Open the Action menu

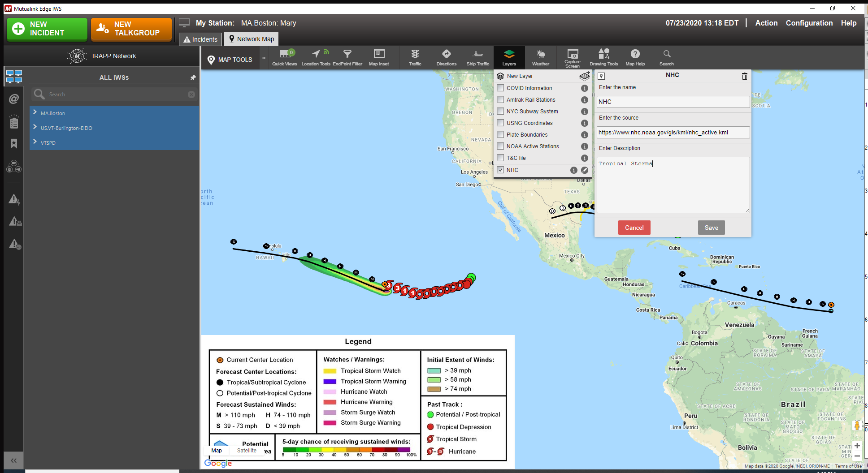coord(766,23)
